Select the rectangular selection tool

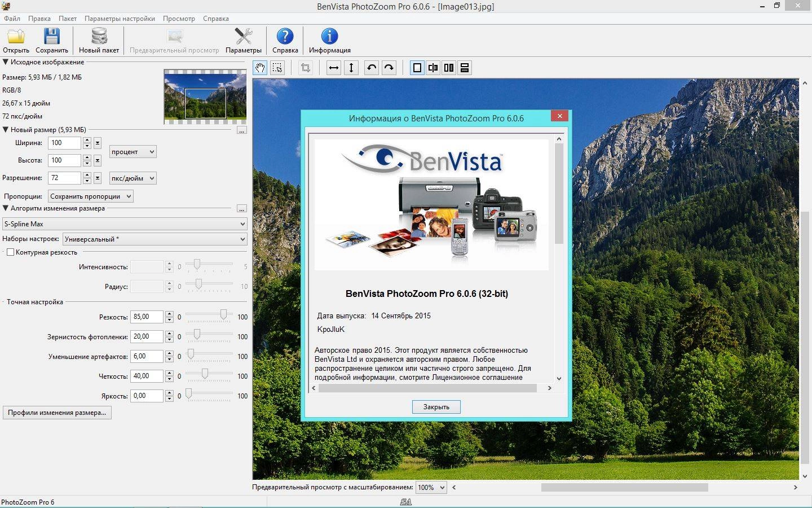pos(277,68)
